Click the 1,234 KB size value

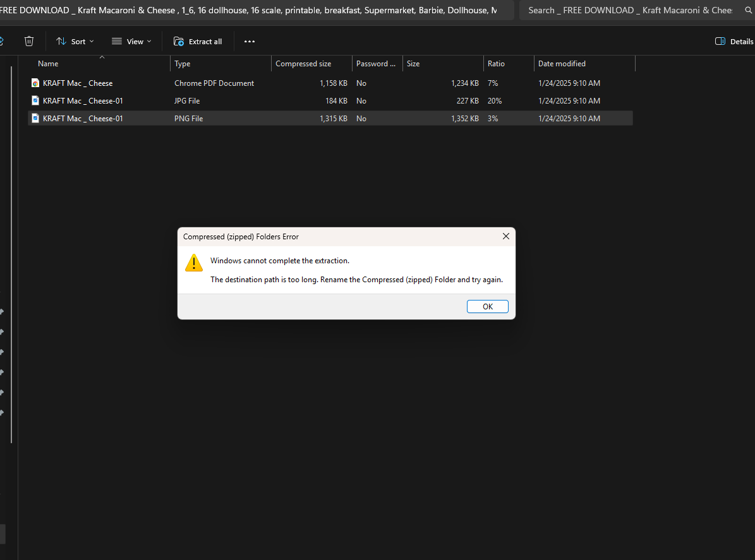point(464,83)
